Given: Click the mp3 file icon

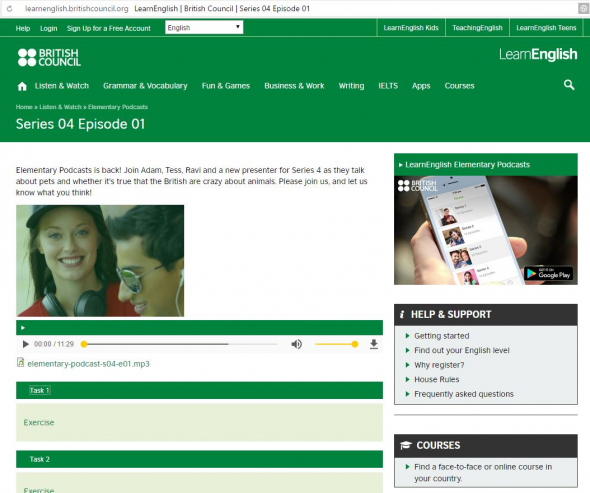Looking at the screenshot, I should (21, 362).
